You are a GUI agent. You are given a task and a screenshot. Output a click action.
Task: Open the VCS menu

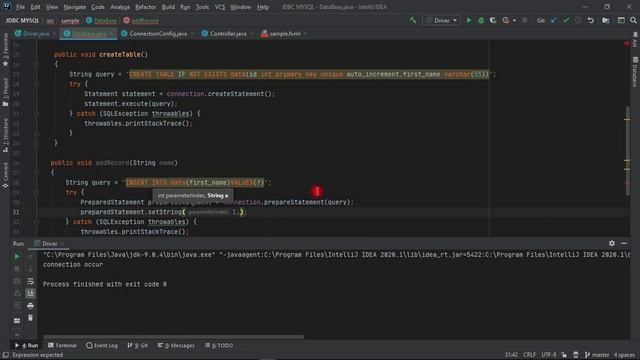(220, 7)
